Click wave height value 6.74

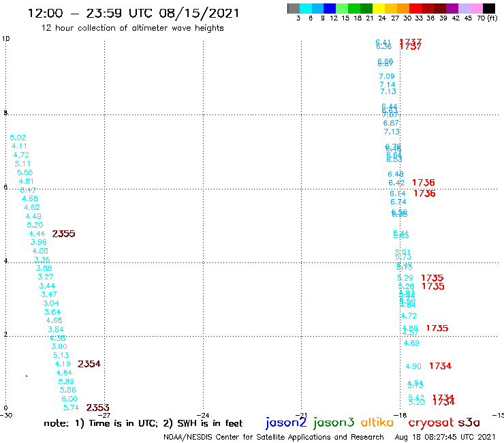pyautogui.click(x=398, y=202)
